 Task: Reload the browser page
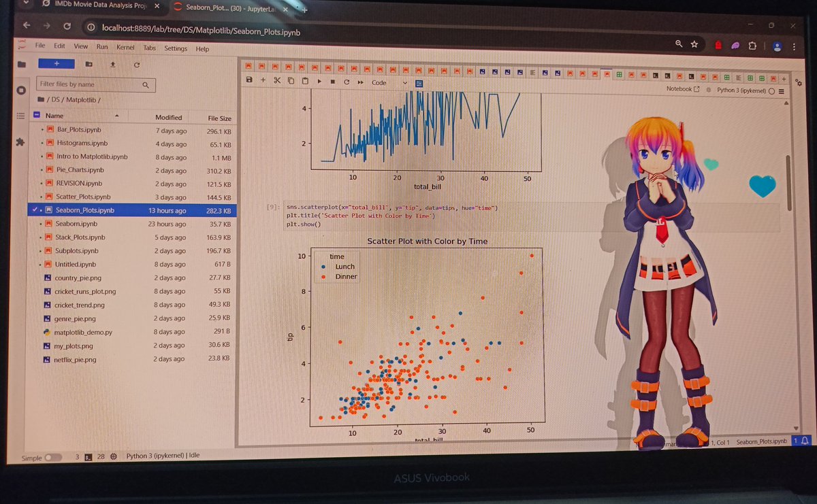coord(67,26)
